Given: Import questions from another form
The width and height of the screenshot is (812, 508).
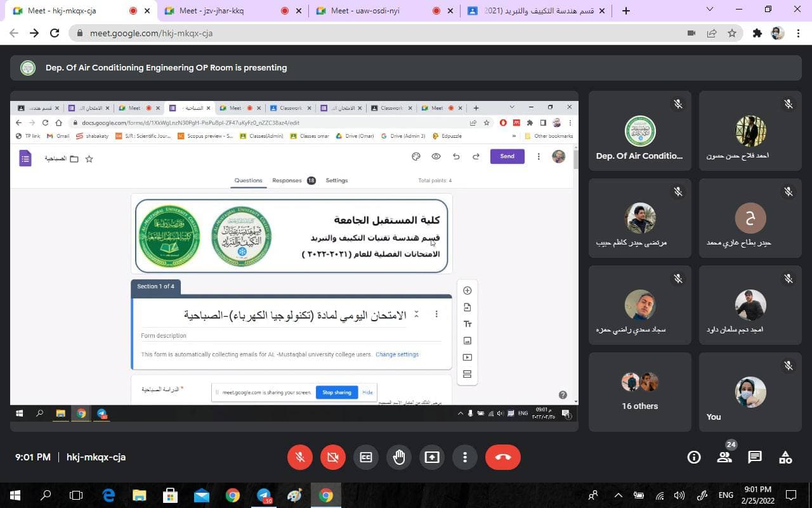Looking at the screenshot, I should pyautogui.click(x=467, y=307).
